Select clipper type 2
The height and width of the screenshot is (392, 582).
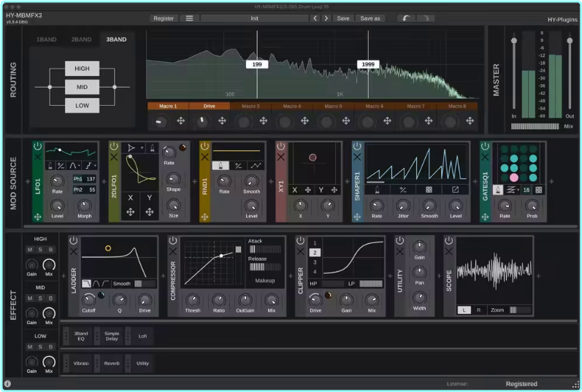(x=315, y=253)
